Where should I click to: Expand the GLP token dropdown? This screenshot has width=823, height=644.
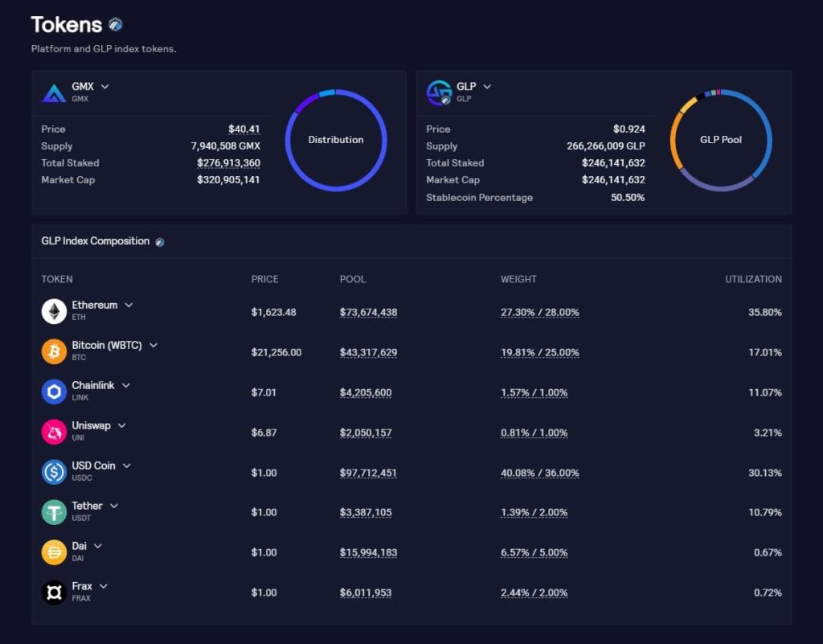pyautogui.click(x=487, y=87)
